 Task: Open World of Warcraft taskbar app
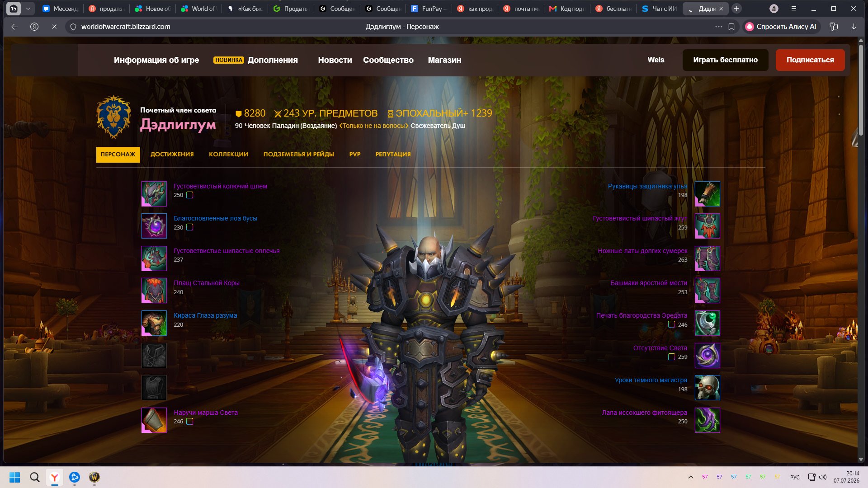tap(94, 477)
